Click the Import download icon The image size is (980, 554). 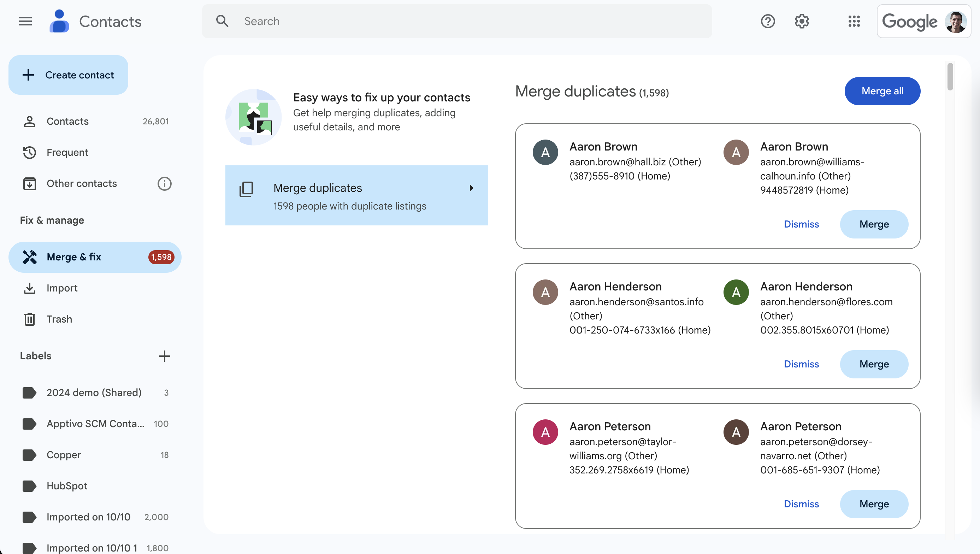click(30, 288)
